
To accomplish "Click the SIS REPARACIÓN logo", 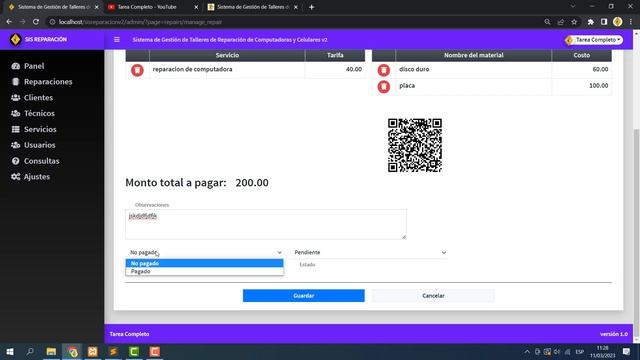I will click(x=16, y=40).
